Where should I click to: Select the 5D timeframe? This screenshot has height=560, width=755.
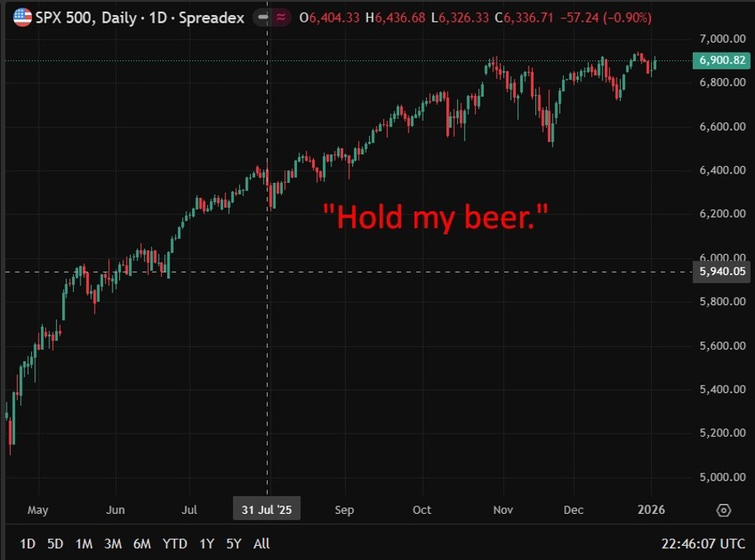(x=55, y=543)
